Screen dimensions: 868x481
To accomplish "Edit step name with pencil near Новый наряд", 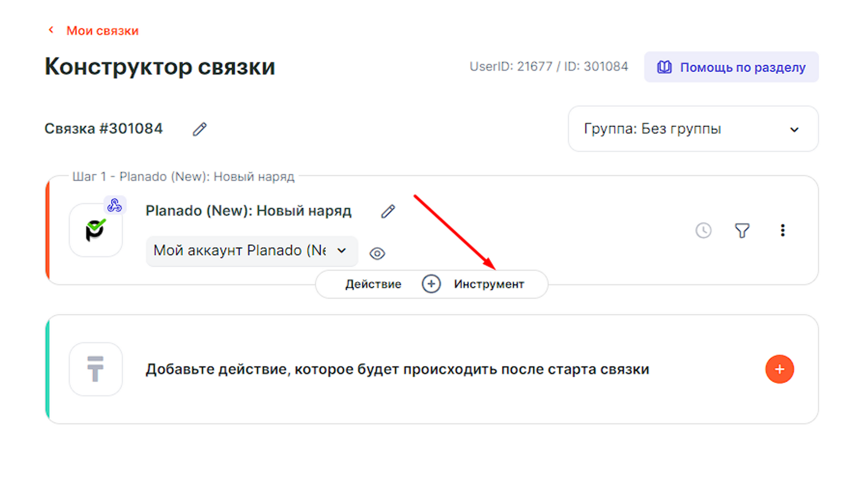I will point(388,211).
